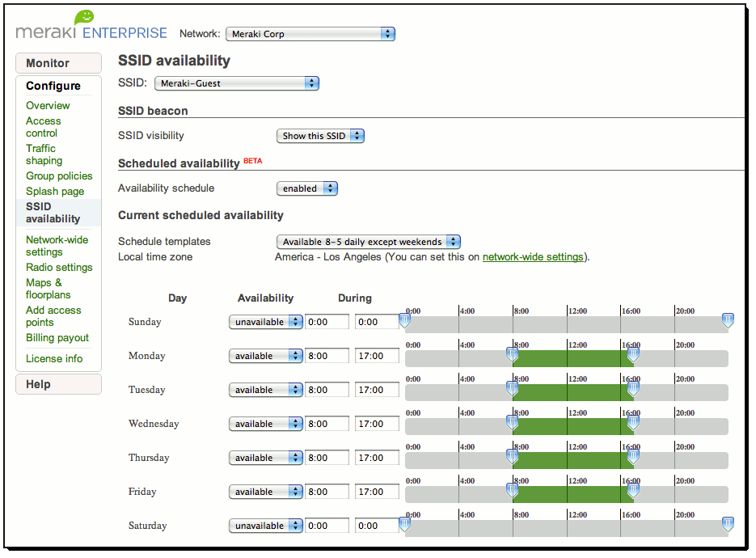Screen dimensions: 756x558
Task: Click Saturday start time field
Action: point(327,526)
